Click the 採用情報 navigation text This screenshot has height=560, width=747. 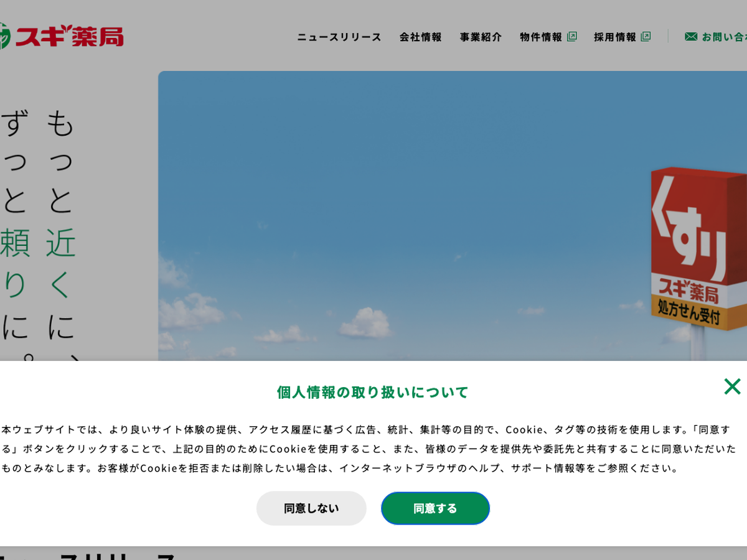(x=614, y=37)
